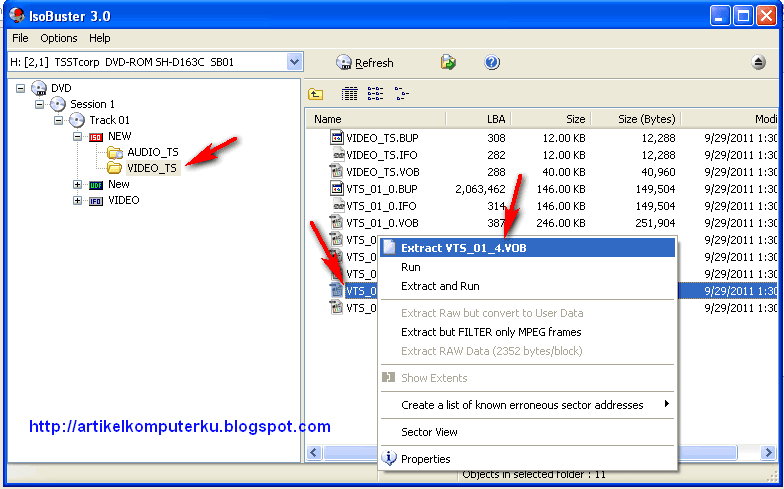Click the VTS_01_0.IFO file icon
Image resolution: width=784 pixels, height=489 pixels.
pyautogui.click(x=338, y=206)
